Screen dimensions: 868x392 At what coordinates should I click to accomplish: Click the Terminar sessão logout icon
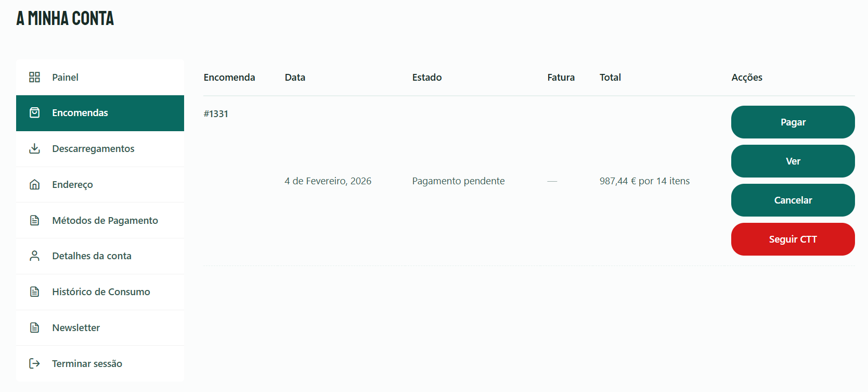34,363
